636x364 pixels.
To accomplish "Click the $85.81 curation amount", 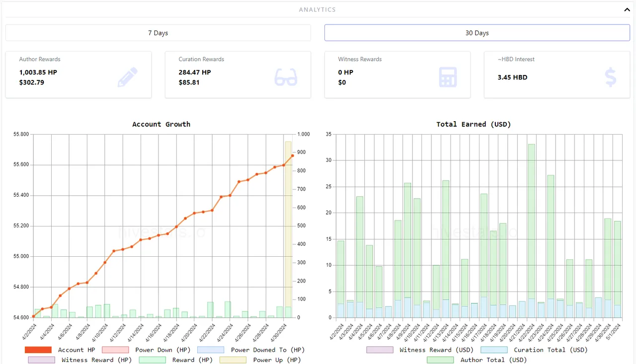I will click(189, 82).
